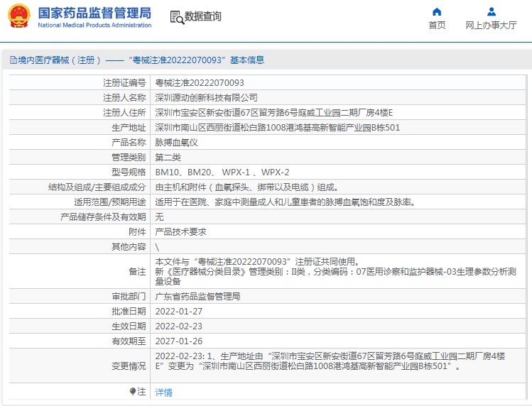Click the 适用于在医院 intended use text
This screenshot has height=406, width=532.
pyautogui.click(x=286, y=202)
